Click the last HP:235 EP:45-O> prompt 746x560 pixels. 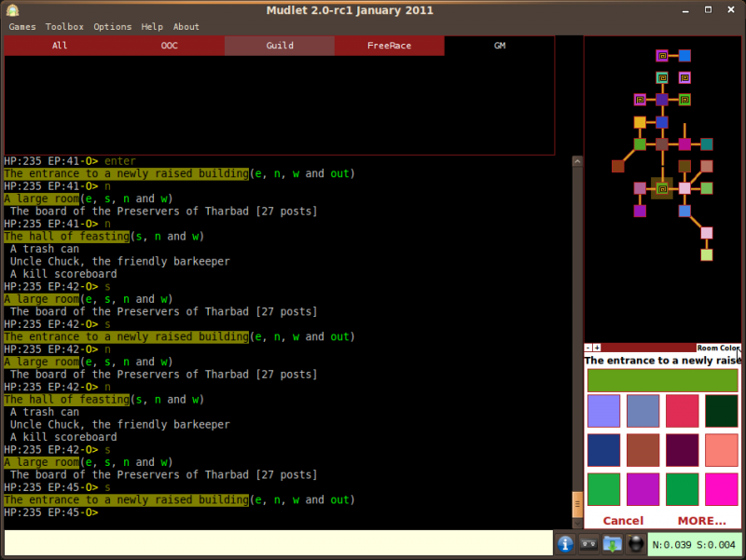51,512
